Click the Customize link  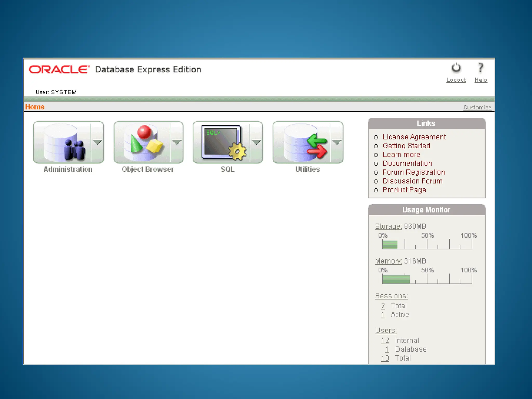(477, 108)
